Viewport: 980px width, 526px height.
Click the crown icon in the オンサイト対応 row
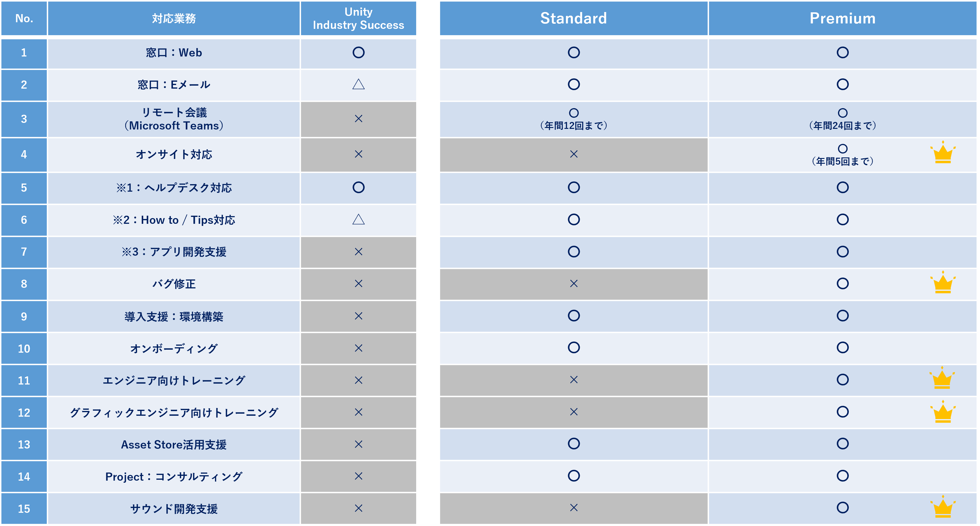(943, 152)
